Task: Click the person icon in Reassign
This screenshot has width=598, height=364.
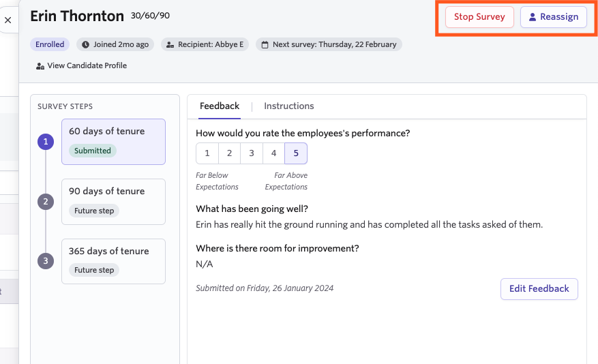Action: (x=533, y=17)
